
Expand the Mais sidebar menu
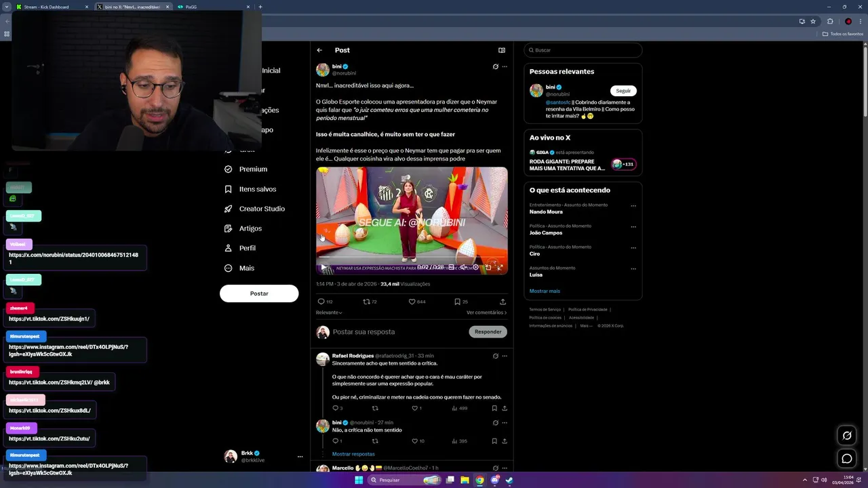(x=239, y=268)
